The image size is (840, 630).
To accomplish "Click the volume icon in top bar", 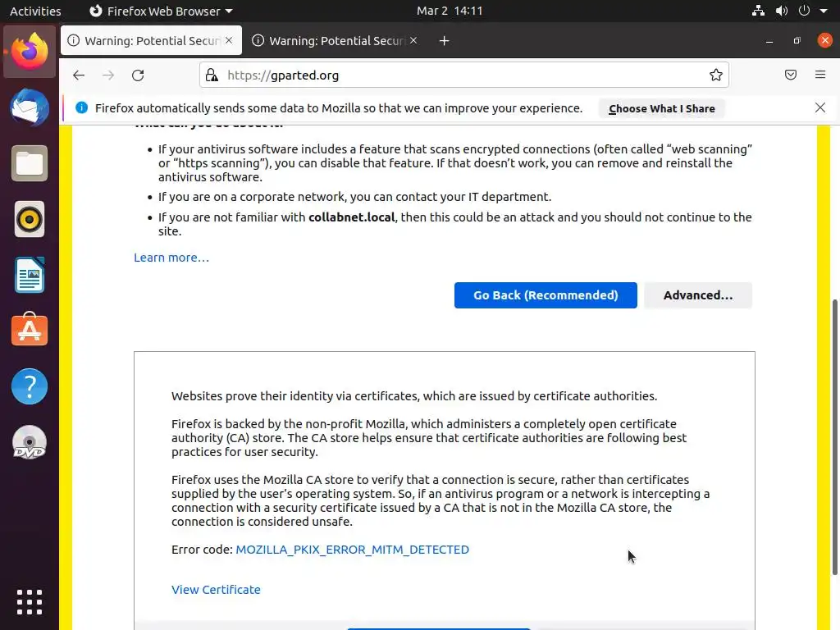I will (x=782, y=11).
